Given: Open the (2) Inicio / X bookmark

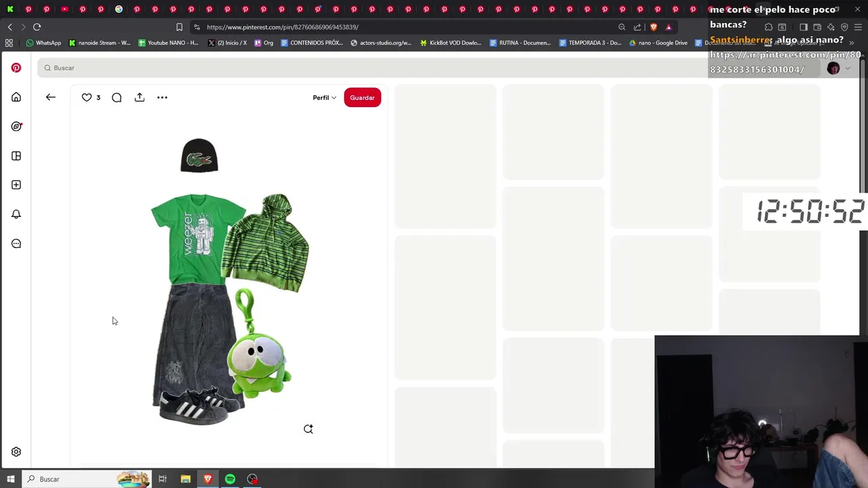Looking at the screenshot, I should tap(227, 43).
